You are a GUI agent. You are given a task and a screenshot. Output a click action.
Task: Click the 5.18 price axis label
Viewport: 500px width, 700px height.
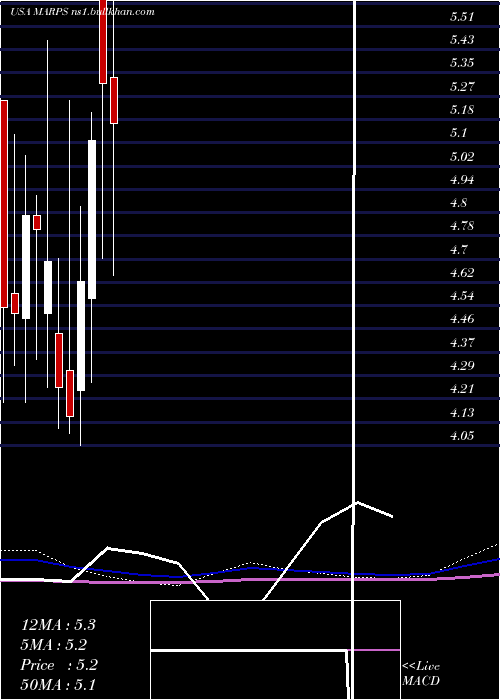point(462,110)
